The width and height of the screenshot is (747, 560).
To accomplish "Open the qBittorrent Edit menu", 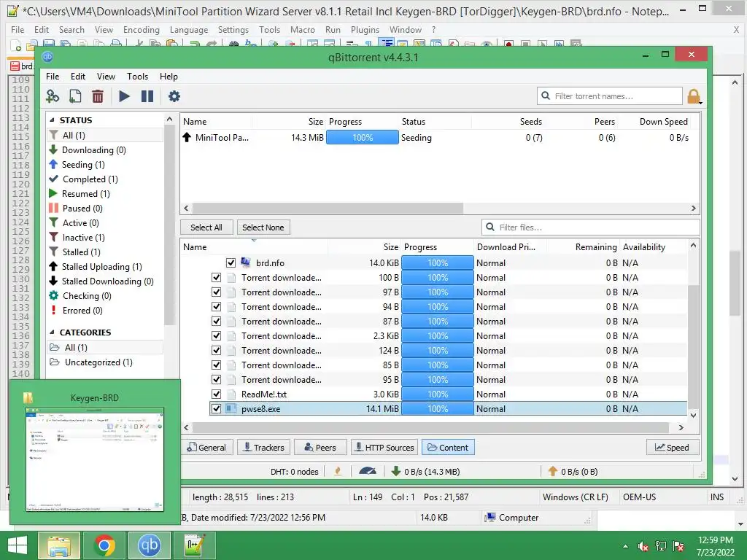I will 77,76.
